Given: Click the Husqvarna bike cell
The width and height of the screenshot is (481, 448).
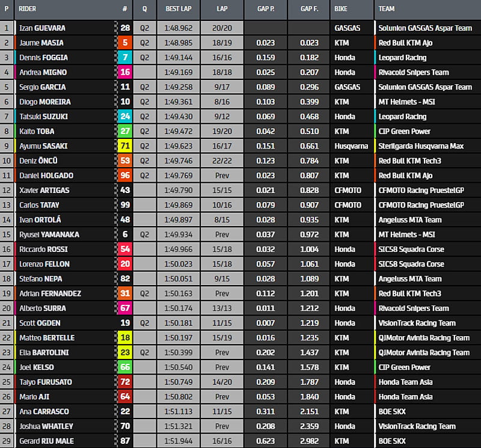Looking at the screenshot, I should point(351,146).
